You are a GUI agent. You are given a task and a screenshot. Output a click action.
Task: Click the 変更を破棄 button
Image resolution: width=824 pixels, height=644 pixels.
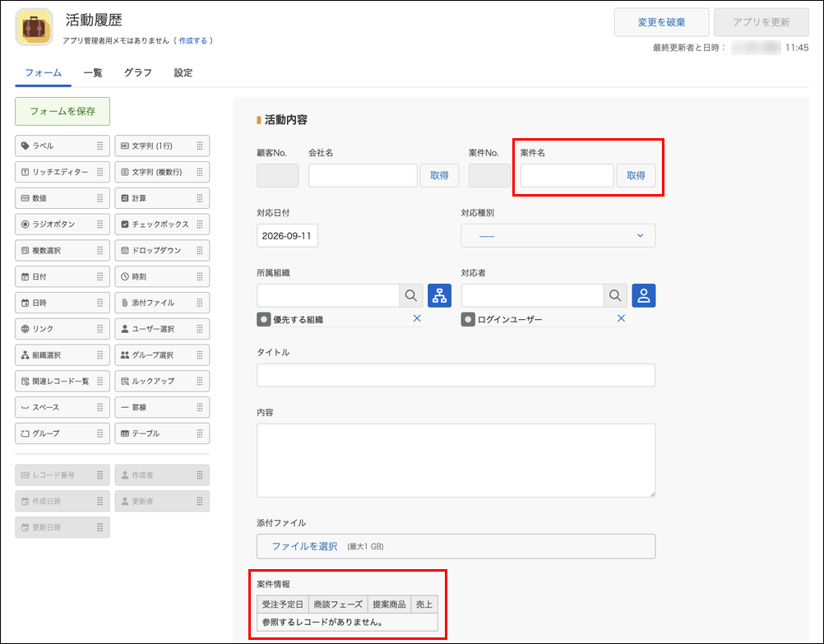coord(662,22)
